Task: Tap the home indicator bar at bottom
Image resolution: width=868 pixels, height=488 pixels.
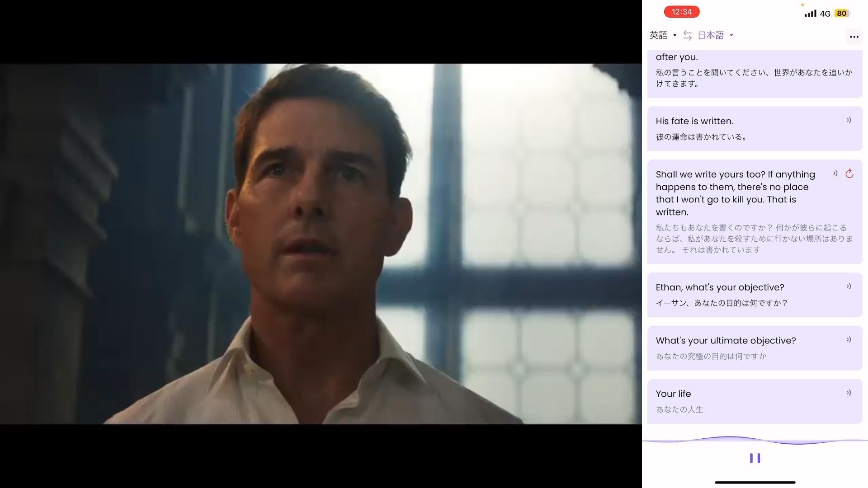Action: point(755,482)
